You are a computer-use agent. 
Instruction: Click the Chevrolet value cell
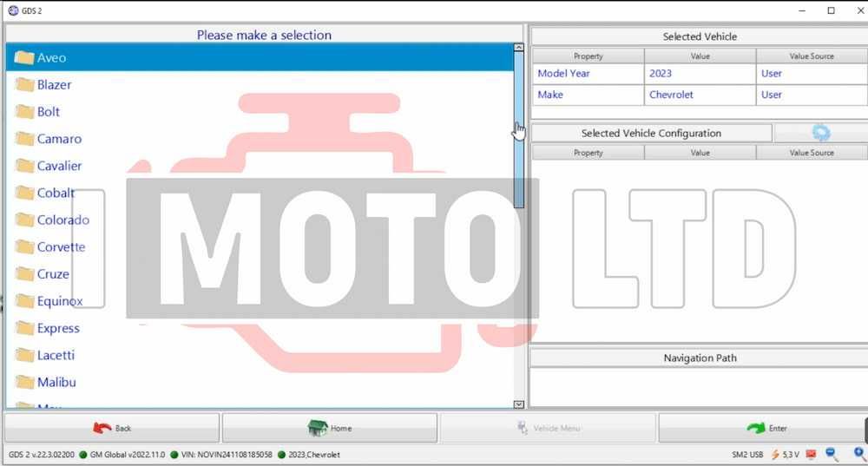point(700,95)
